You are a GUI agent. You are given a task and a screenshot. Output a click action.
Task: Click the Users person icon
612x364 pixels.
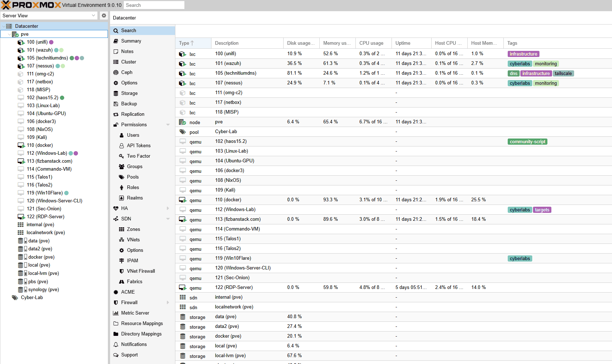click(x=122, y=135)
